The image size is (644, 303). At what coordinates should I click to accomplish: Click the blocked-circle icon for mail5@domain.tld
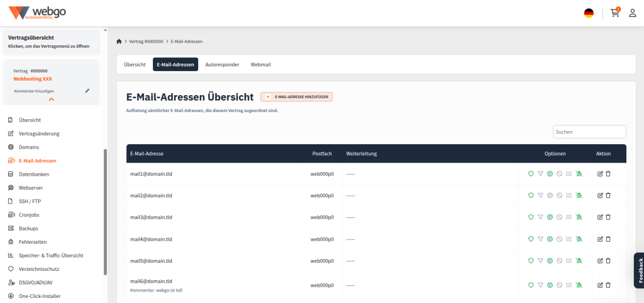coord(559,261)
